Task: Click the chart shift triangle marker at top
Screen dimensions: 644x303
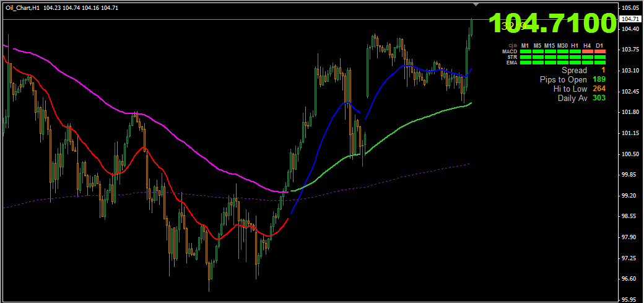Action: point(476,5)
